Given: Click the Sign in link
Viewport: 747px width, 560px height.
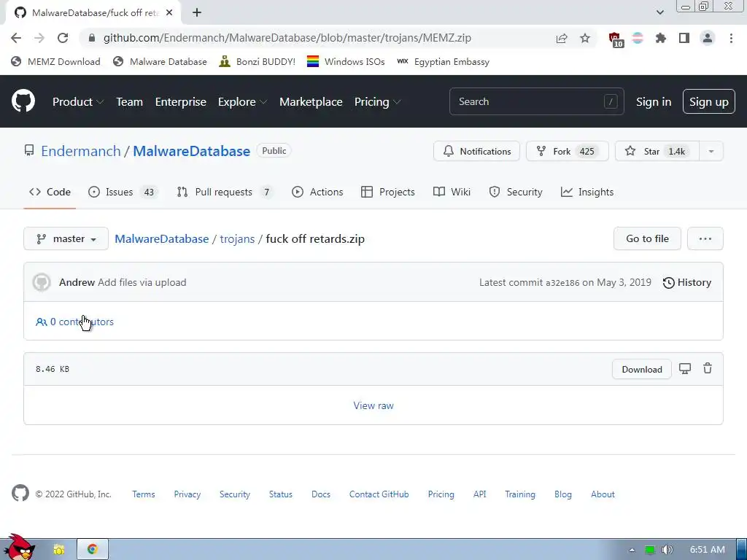Looking at the screenshot, I should [x=654, y=102].
